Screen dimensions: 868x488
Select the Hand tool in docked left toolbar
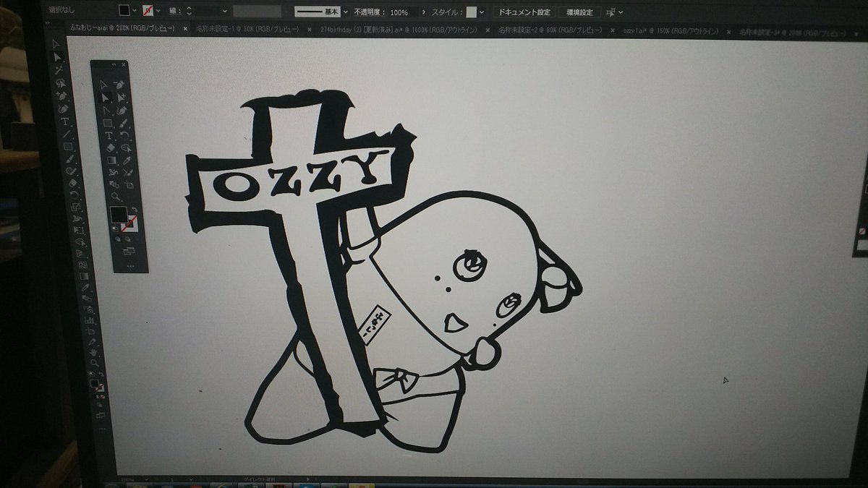pyautogui.click(x=93, y=351)
